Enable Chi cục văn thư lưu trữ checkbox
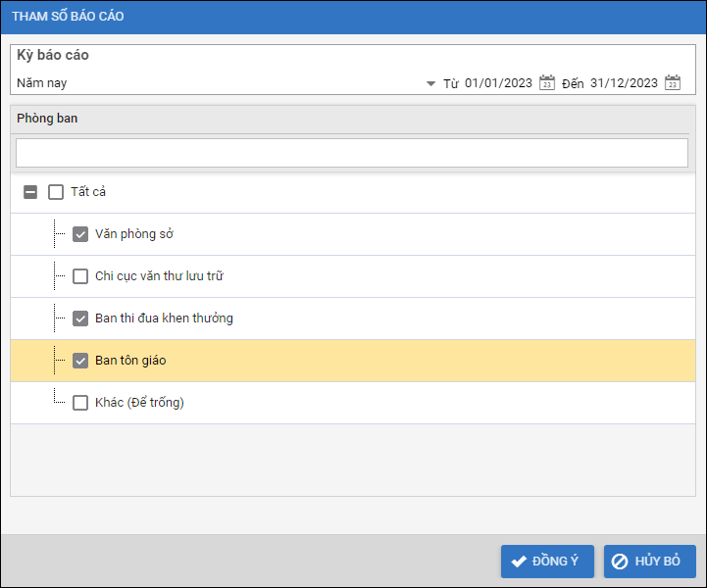Viewport: 707px width, 588px height. [x=80, y=276]
